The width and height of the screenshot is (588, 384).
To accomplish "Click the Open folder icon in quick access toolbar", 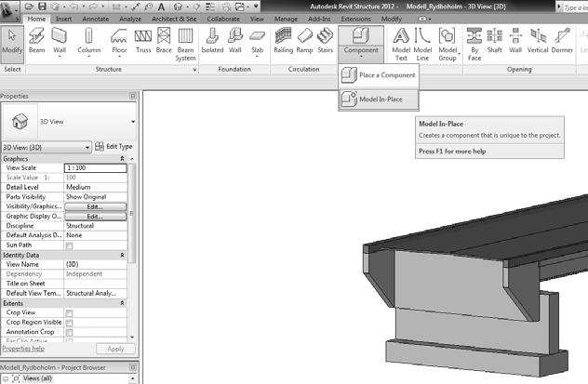I will [x=30, y=7].
